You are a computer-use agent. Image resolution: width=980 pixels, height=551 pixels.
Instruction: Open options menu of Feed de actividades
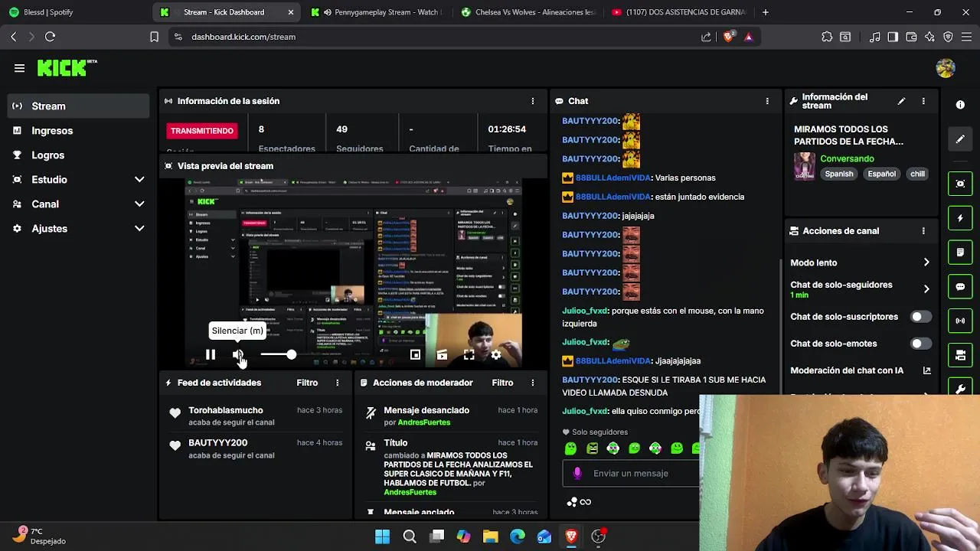338,383
